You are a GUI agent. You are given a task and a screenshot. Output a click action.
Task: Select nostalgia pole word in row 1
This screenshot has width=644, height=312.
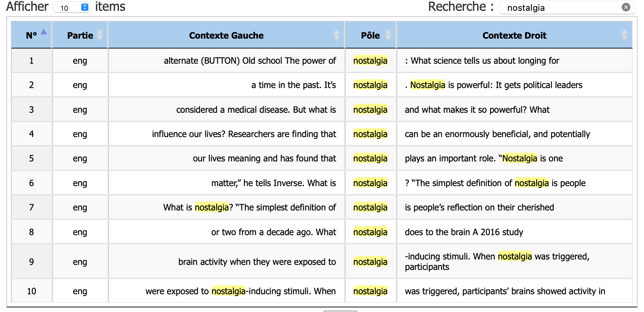pos(370,61)
